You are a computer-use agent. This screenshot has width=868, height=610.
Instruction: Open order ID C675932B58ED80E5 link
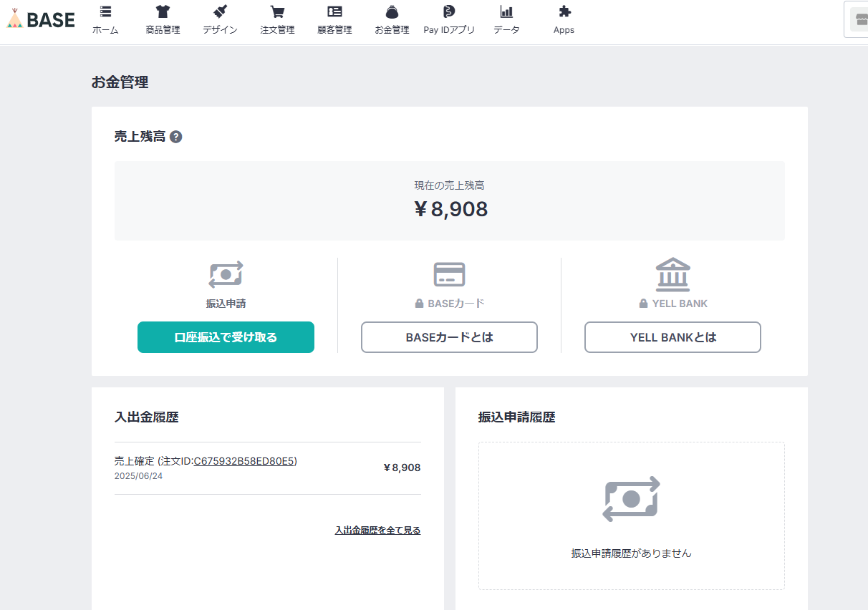[243, 461]
